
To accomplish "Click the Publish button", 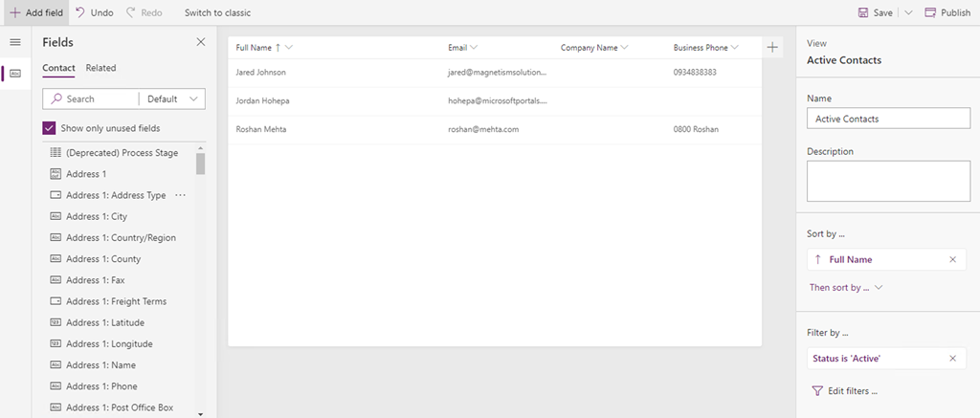I will pyautogui.click(x=947, y=12).
